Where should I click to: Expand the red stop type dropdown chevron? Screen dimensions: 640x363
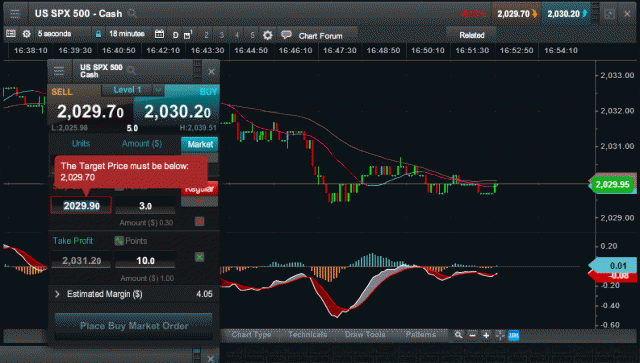point(199,201)
